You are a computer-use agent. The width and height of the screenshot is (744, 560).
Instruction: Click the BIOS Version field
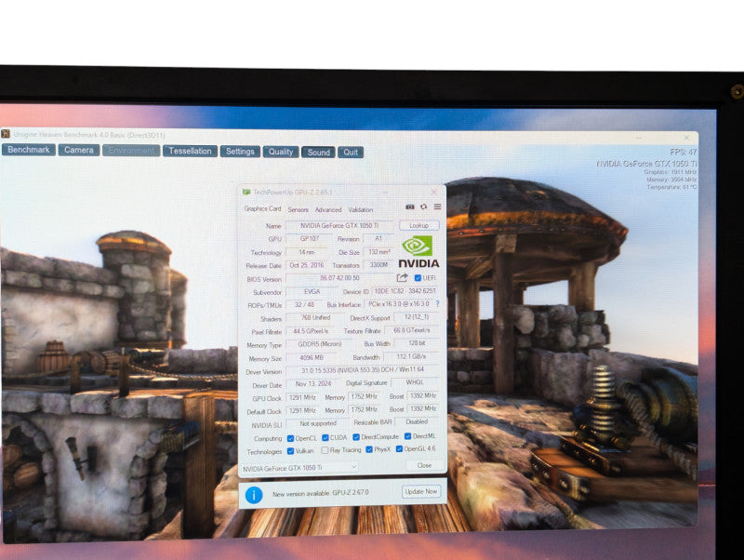pyautogui.click(x=339, y=278)
